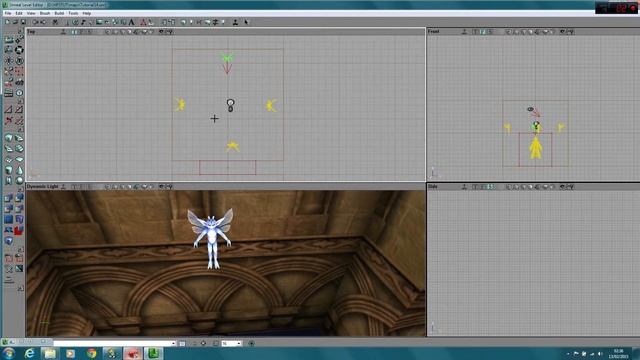Open the Tools menu
Viewport: 640px width, 360px height.
coord(73,13)
